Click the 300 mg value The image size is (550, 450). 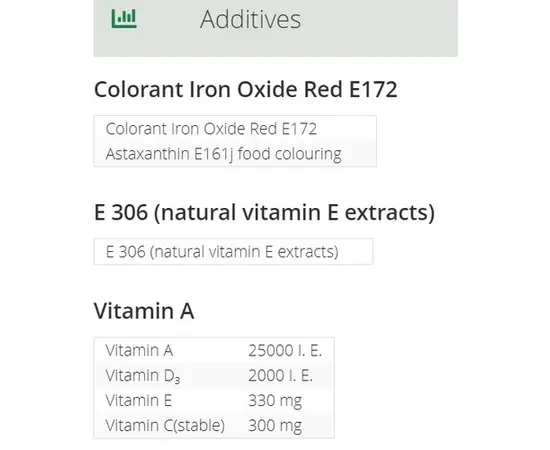[275, 426]
